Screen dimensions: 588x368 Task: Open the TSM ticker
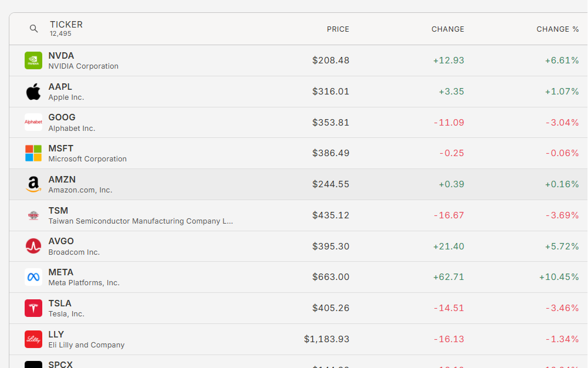click(58, 211)
